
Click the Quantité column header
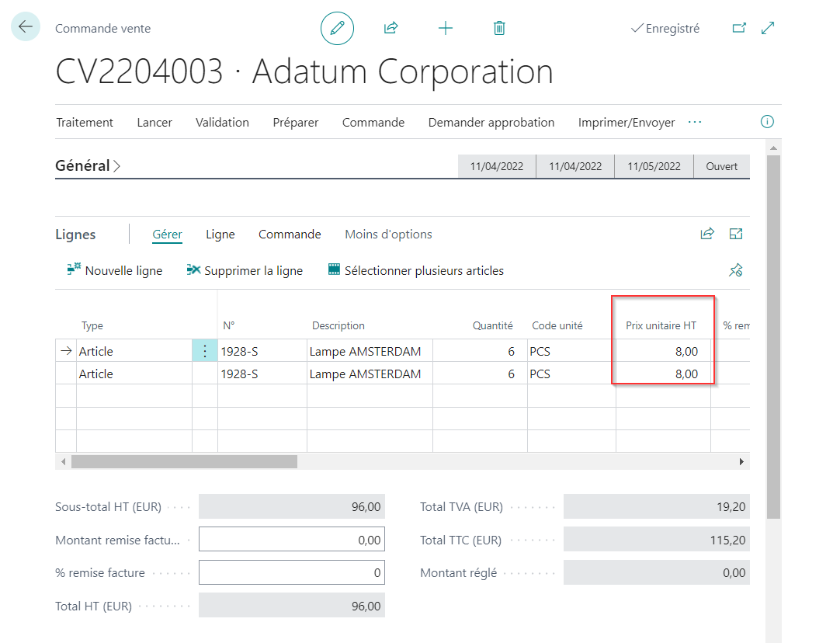(492, 325)
